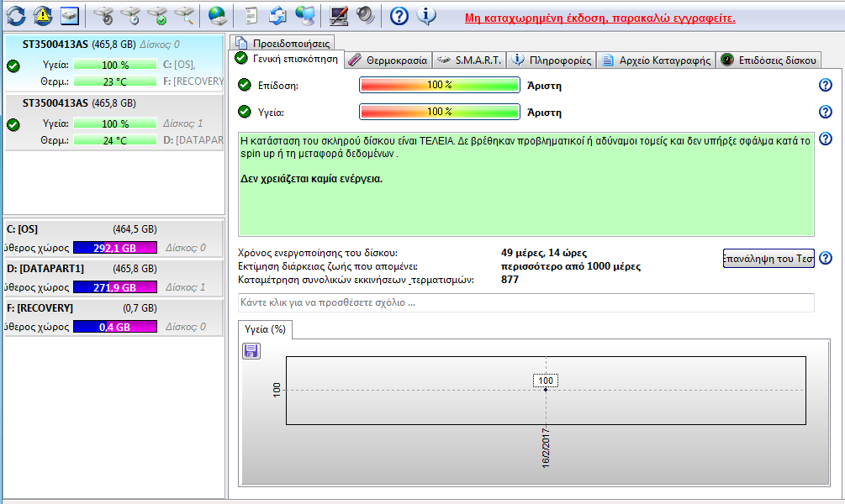This screenshot has height=504, width=845.
Task: Open the Προειδοποιήσεις tab
Action: click(x=283, y=42)
